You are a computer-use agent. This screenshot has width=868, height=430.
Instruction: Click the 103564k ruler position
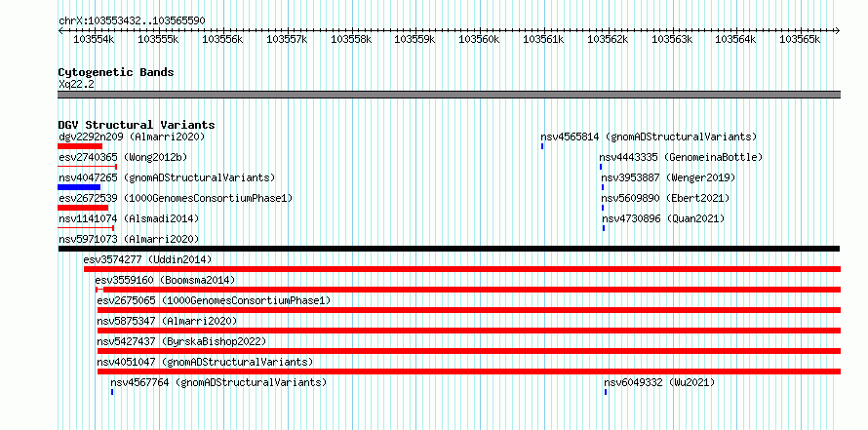(735, 39)
